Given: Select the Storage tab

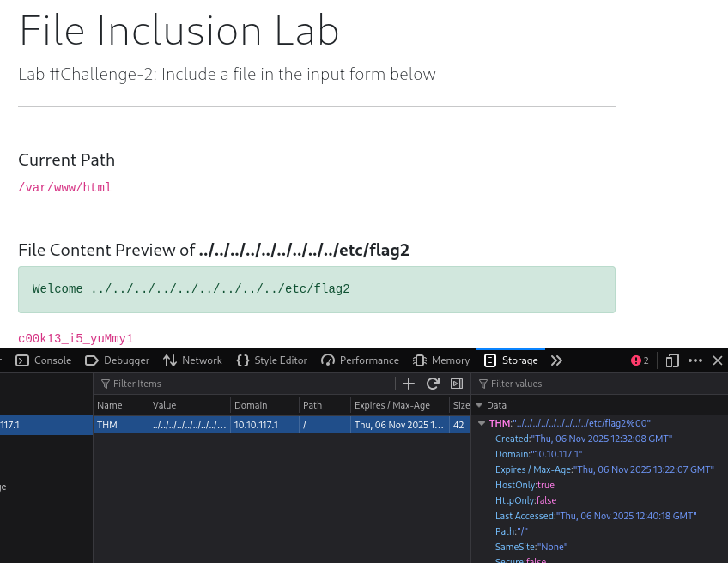Looking at the screenshot, I should pyautogui.click(x=511, y=360).
